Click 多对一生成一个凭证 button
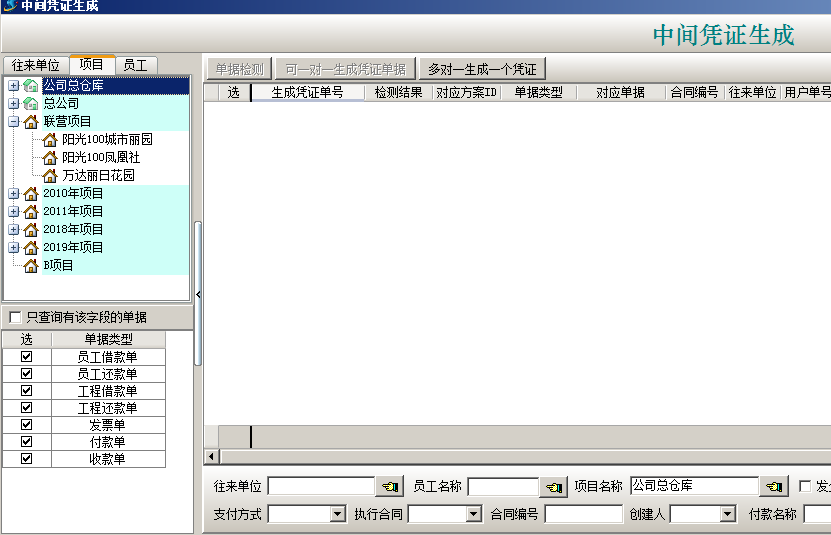The image size is (831, 535). [x=482, y=69]
